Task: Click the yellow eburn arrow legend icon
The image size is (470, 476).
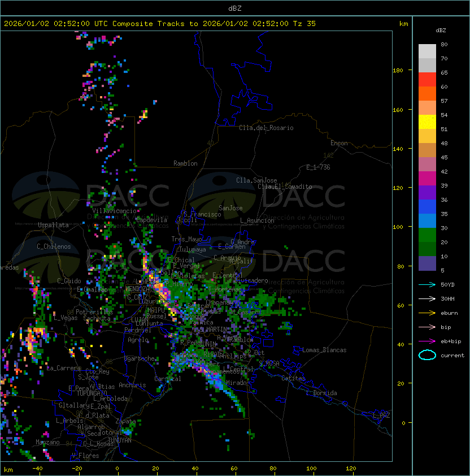Action: 427,313
